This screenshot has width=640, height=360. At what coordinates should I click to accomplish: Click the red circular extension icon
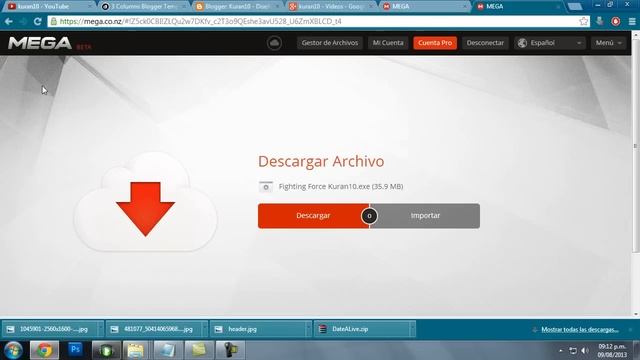pyautogui.click(x=616, y=21)
